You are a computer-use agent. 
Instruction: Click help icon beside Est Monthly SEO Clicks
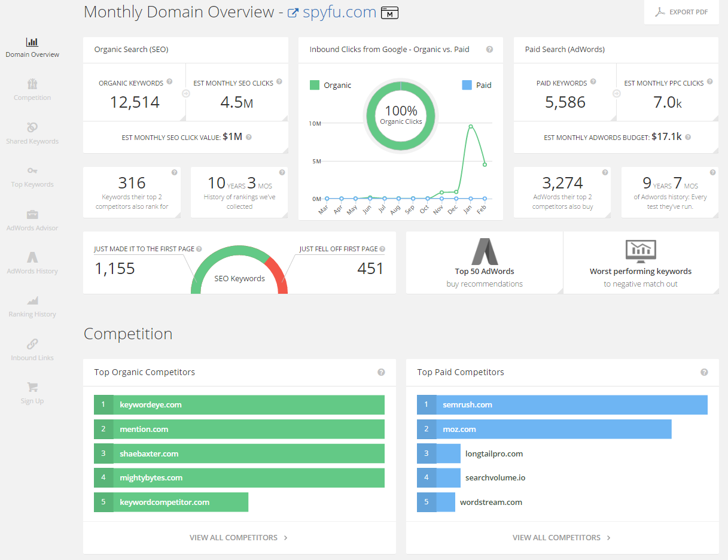[279, 82]
